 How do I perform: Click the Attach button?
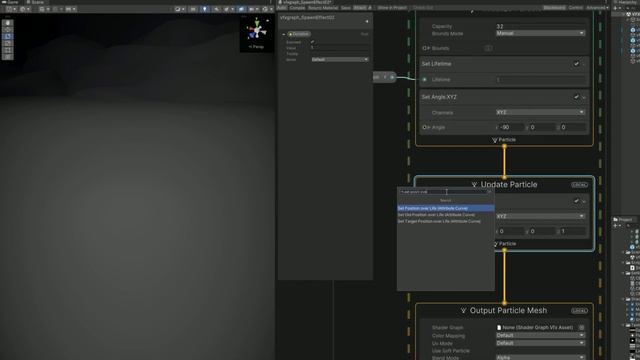click(360, 8)
